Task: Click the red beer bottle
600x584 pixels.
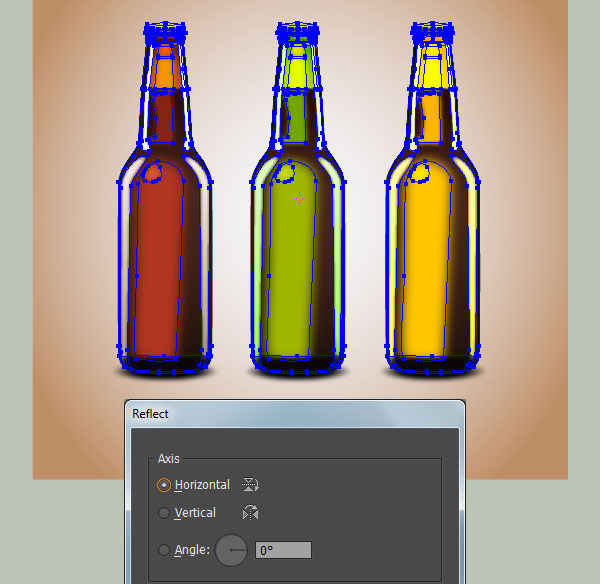Action: coord(165,199)
